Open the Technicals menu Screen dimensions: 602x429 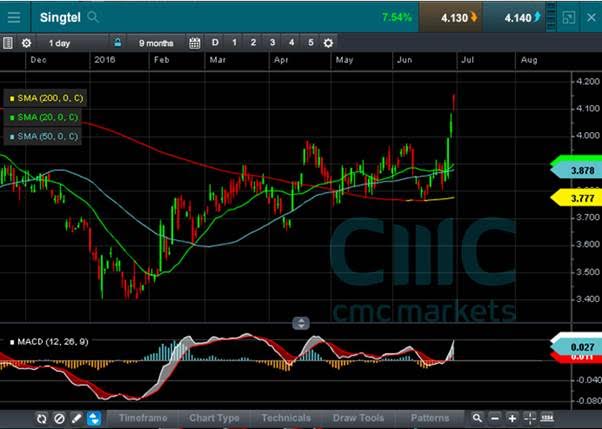[286, 418]
